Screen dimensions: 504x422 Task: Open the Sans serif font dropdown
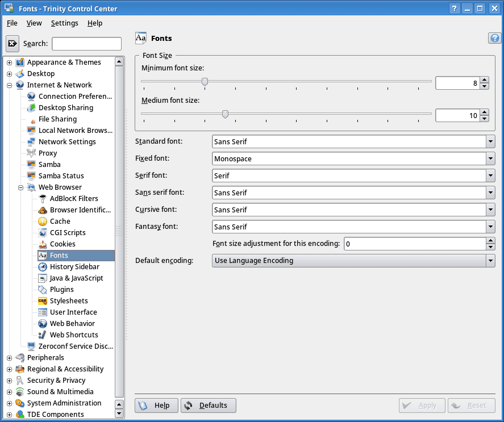[x=490, y=193]
